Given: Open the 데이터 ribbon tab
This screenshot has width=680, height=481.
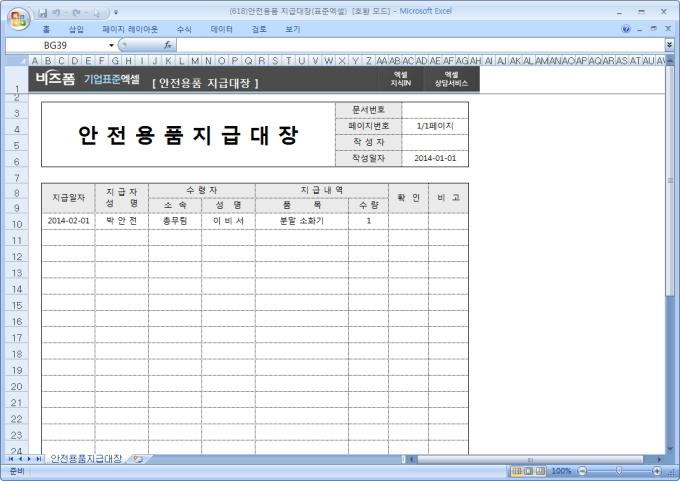Looking at the screenshot, I should point(222,29).
